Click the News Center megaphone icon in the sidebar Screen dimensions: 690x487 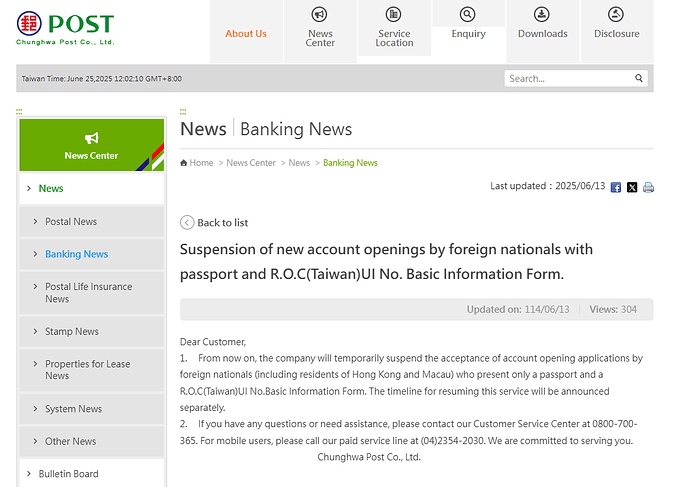pos(91,138)
